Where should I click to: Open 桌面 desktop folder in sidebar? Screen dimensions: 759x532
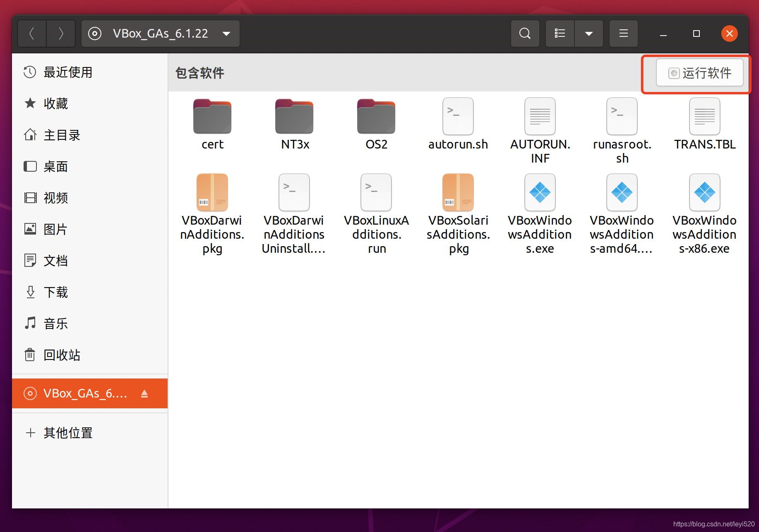pos(90,167)
